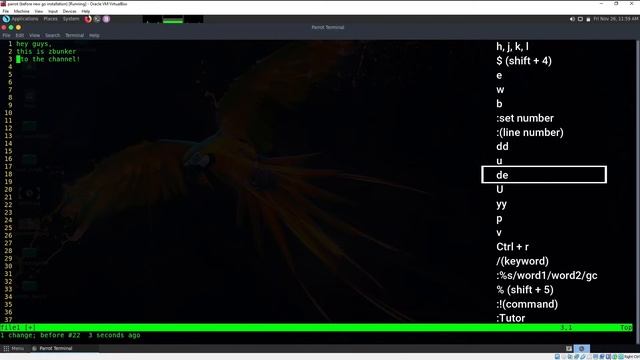Image resolution: width=640 pixels, height=360 pixels.
Task: Click line number 20 in the vim gutter
Action: pos(8,189)
